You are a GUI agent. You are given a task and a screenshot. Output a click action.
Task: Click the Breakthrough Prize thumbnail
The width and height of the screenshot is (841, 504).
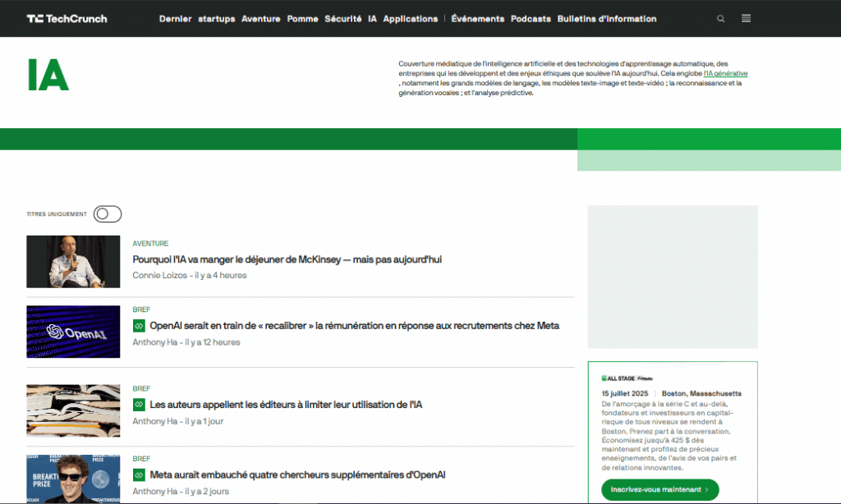click(x=73, y=479)
